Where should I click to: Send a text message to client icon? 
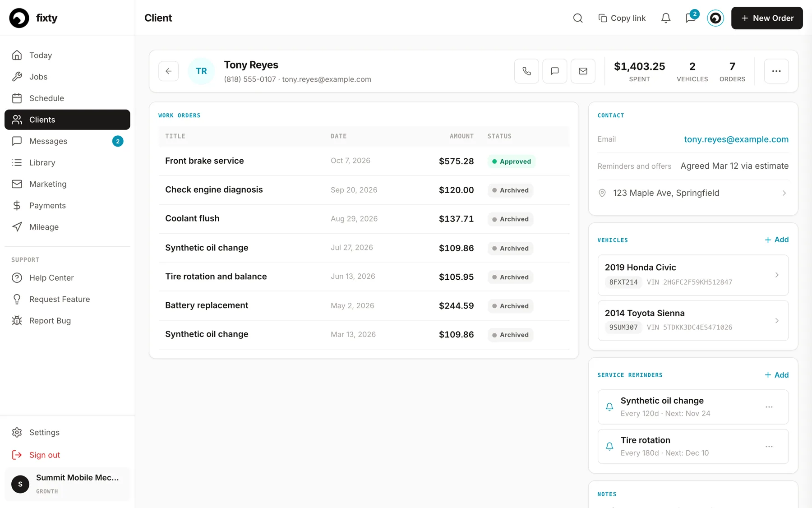pos(555,71)
